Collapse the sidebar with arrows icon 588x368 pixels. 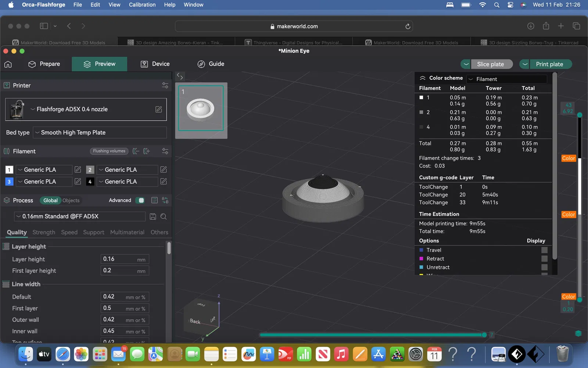180,76
